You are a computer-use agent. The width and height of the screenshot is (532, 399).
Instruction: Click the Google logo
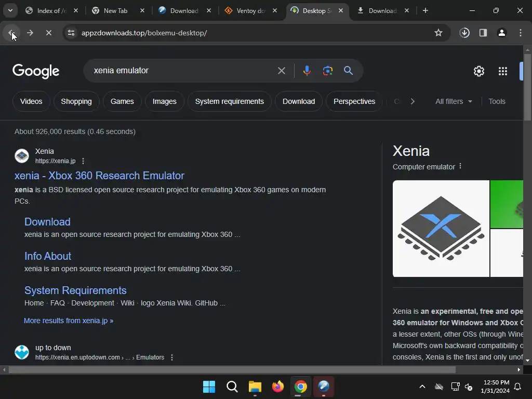coord(36,71)
